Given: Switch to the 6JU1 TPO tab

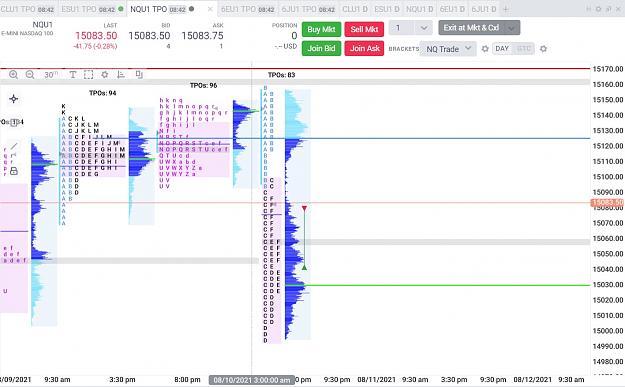Looking at the screenshot, I should pos(308,9).
